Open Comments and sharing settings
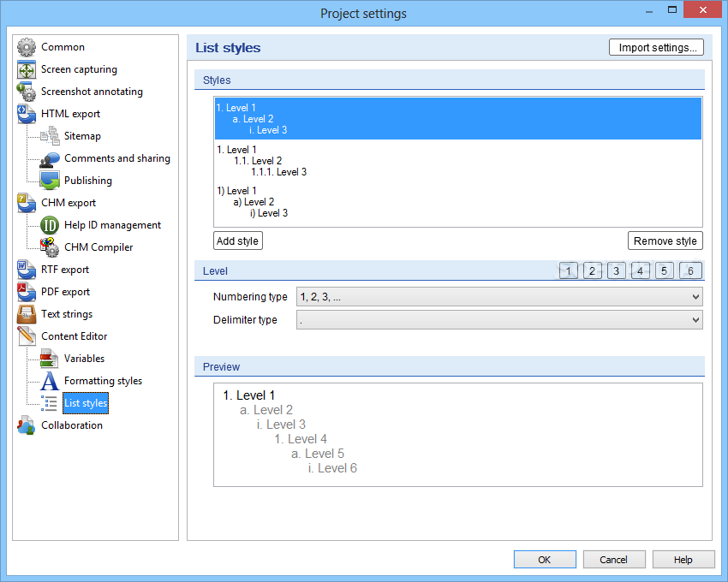 tap(117, 158)
